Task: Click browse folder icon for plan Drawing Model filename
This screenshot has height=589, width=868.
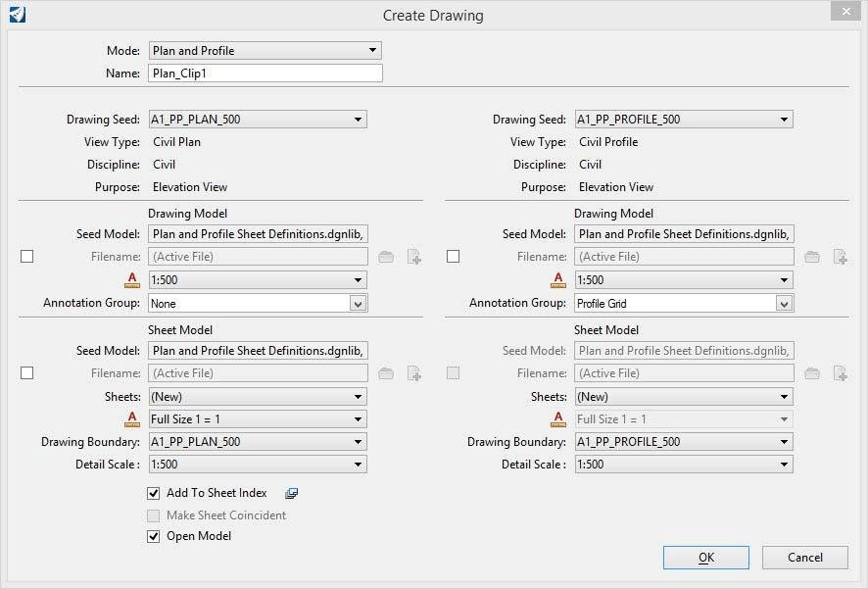Action: (386, 257)
